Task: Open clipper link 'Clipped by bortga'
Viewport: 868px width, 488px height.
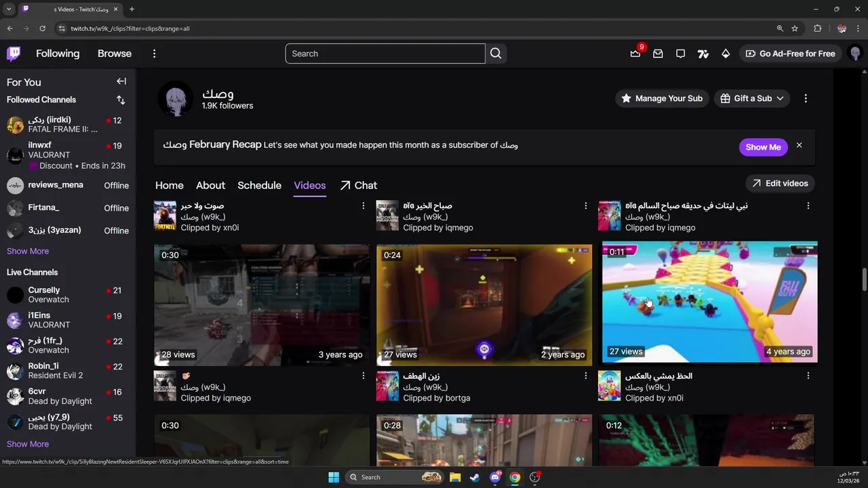Action: pos(436,398)
